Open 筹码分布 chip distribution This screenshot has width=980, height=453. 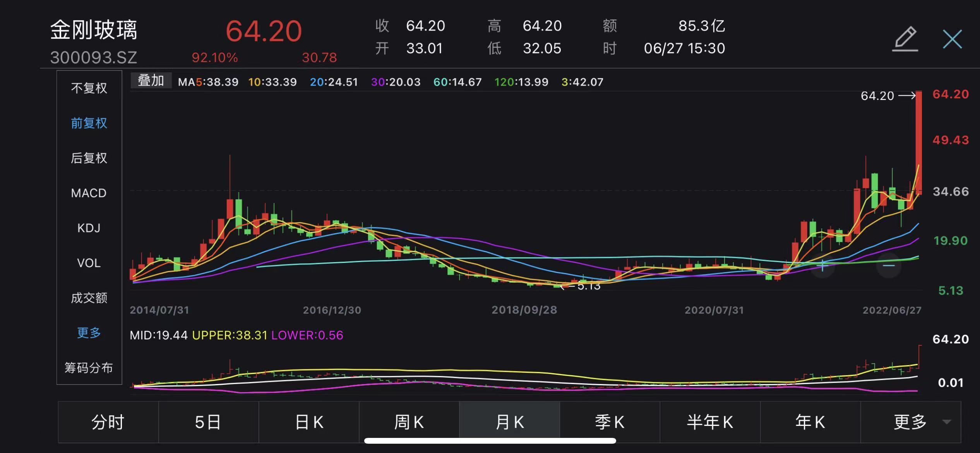click(x=89, y=367)
